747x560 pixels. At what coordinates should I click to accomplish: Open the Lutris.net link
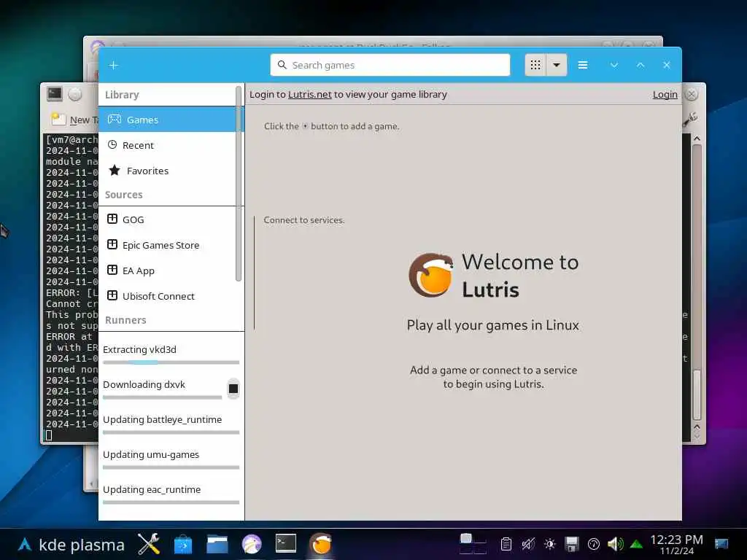point(309,94)
